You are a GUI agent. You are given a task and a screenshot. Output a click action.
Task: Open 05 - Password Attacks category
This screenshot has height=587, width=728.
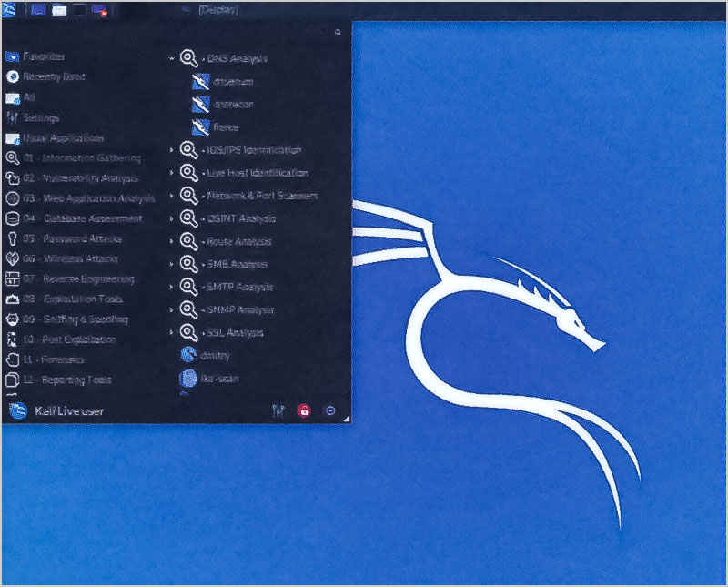[x=64, y=238]
